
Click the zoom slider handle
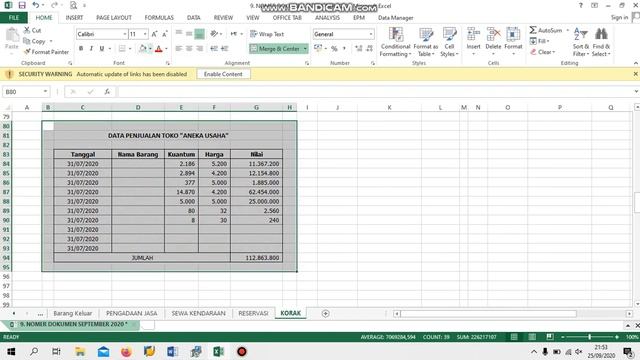[589, 337]
